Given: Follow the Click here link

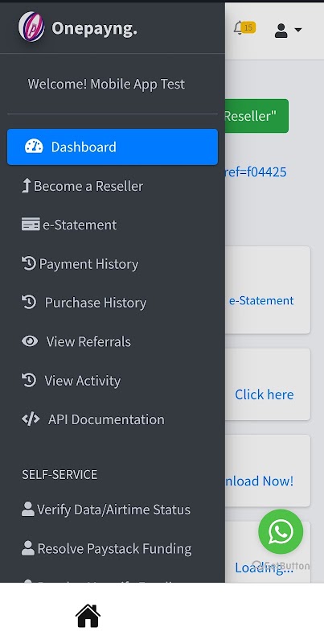Looking at the screenshot, I should click(265, 394).
